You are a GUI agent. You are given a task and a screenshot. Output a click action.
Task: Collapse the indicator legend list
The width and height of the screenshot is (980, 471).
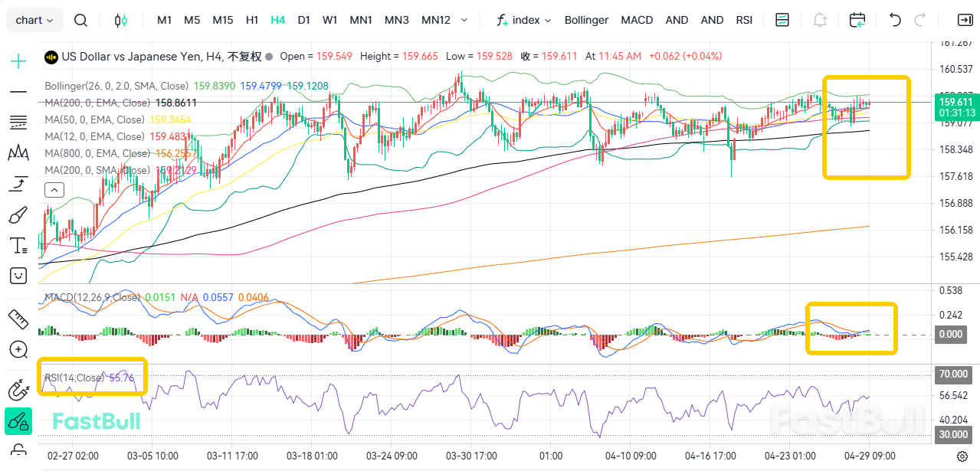coord(54,190)
